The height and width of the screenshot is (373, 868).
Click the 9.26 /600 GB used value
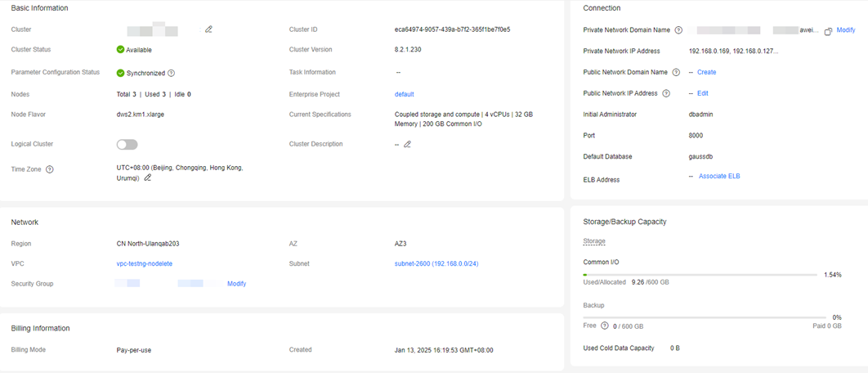pos(650,282)
